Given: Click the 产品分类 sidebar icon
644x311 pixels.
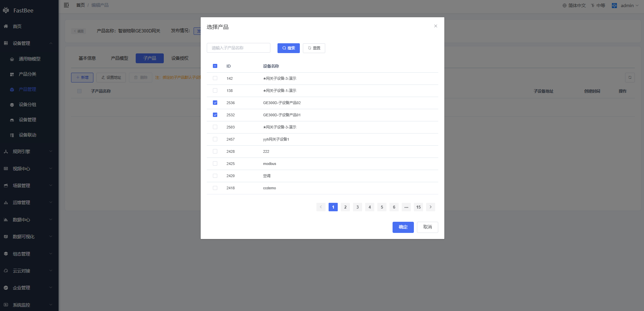Looking at the screenshot, I should click(12, 74).
